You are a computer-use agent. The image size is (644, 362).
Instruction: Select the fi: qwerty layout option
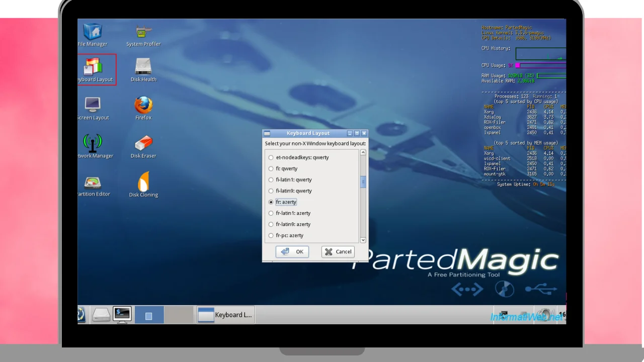click(283, 168)
